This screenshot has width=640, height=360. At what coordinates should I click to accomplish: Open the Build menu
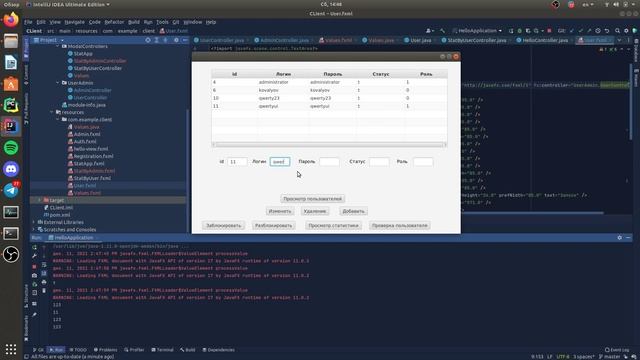[x=133, y=22]
